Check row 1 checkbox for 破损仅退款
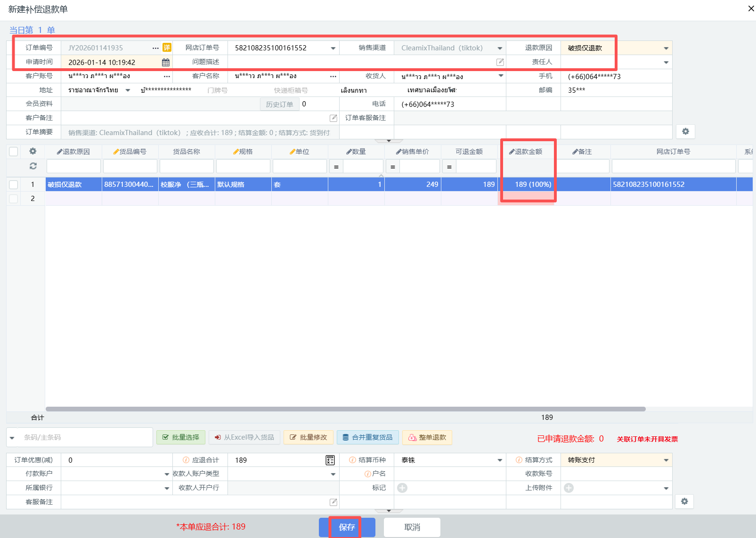Image resolution: width=756 pixels, height=538 pixels. [x=14, y=185]
